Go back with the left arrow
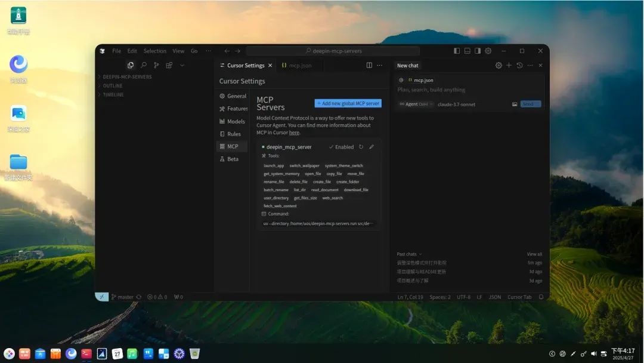Screen dimensions: 644x363 (227, 51)
